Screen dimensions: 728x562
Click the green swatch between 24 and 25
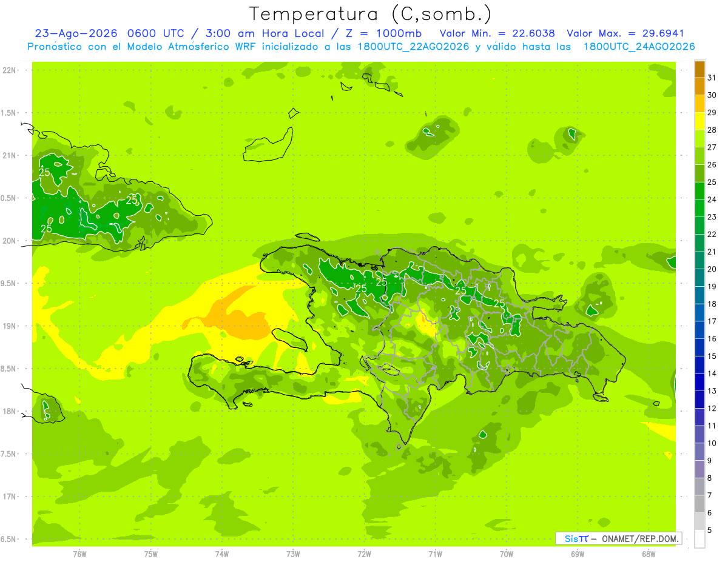pos(699,191)
